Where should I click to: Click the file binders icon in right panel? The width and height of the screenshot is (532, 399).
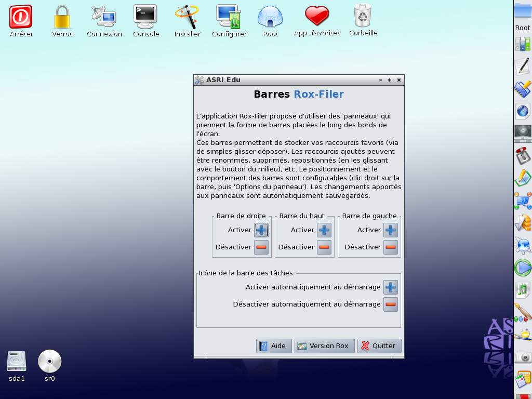[523, 44]
